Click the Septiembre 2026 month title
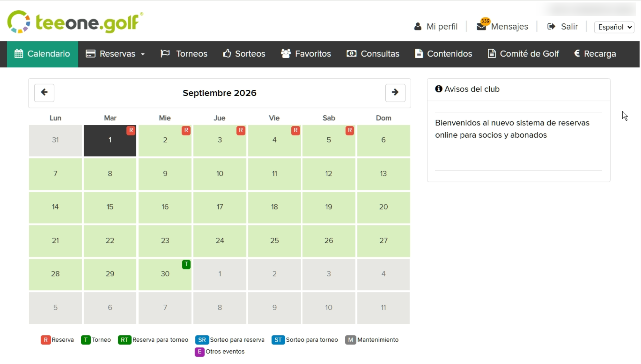641x364 pixels. pos(219,93)
